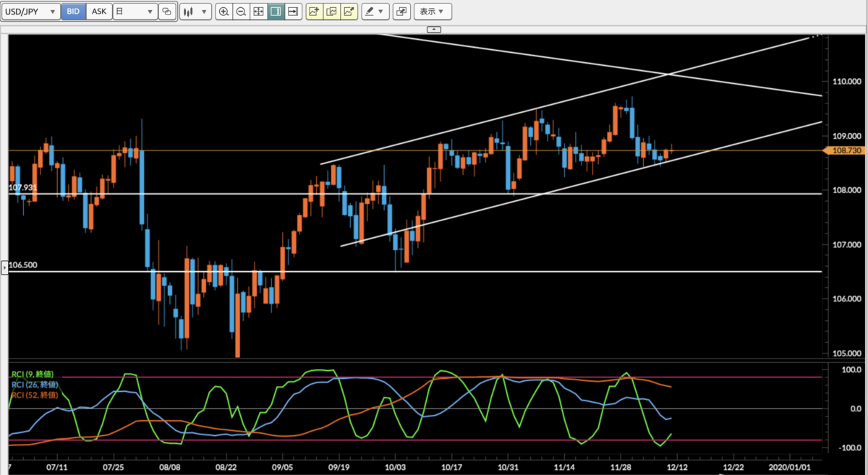The height and width of the screenshot is (475, 868).
Task: Select the 107.931 horizontal line label
Action: 22,188
